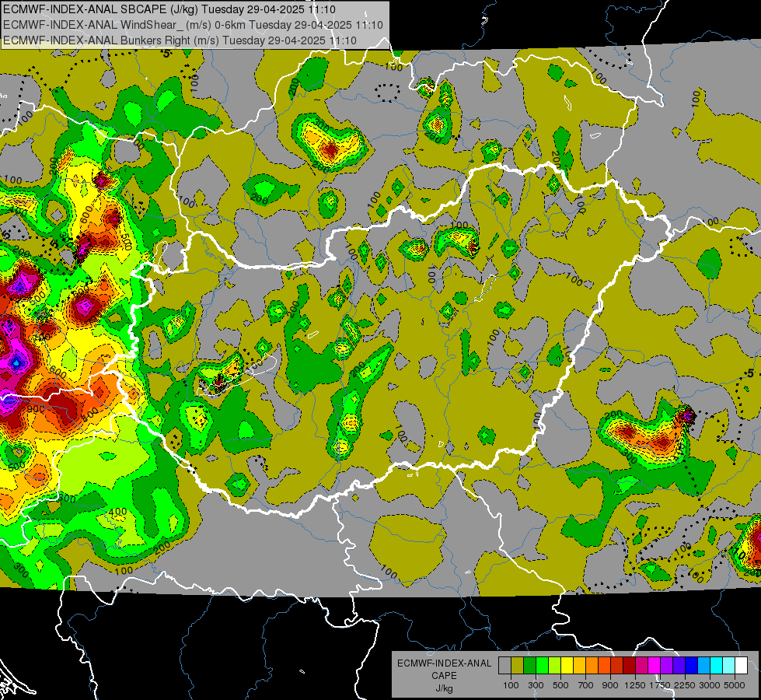761x700 pixels.
Task: Select the orange-red legend swatch before 900
Action: [604, 666]
